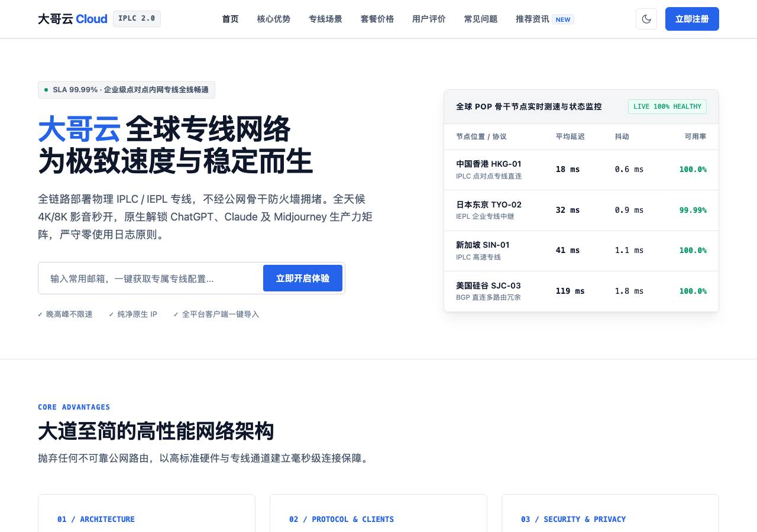
Task: Go to 核心优势 section
Action: (x=274, y=19)
